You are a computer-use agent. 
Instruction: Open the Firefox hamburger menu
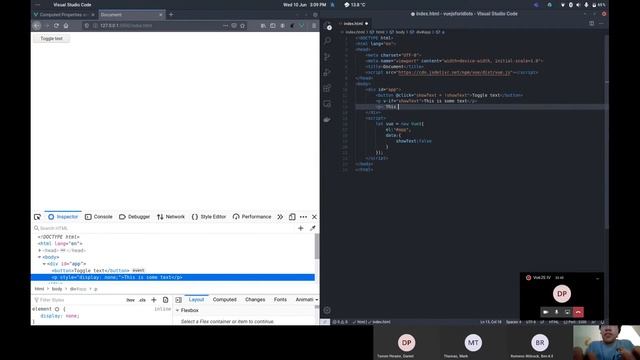point(314,25)
